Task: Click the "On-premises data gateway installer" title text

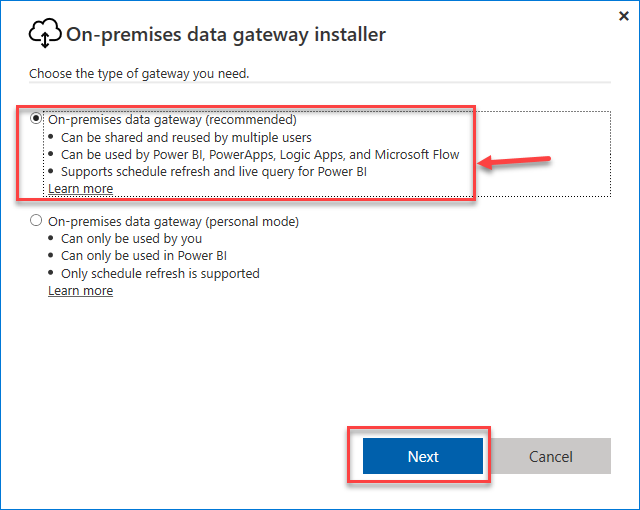Action: click(226, 35)
